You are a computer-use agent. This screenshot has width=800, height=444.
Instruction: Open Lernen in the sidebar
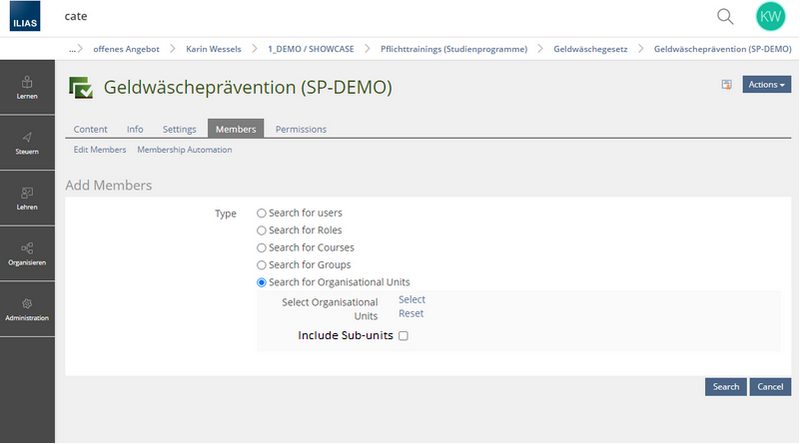point(27,87)
